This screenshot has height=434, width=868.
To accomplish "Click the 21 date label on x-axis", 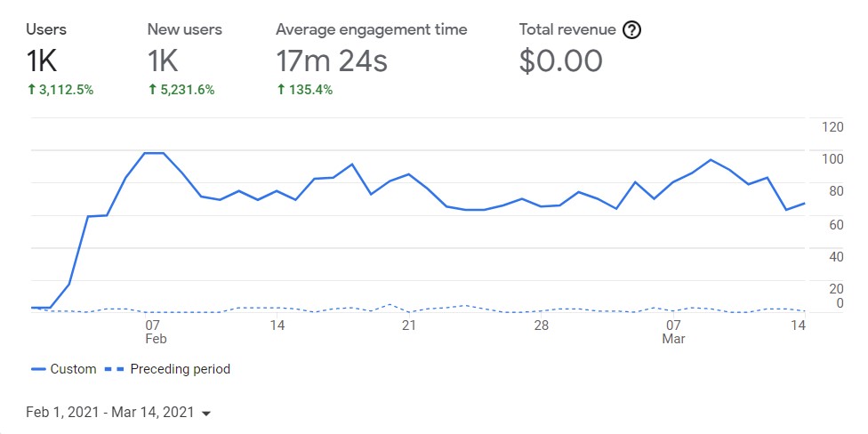I will pyautogui.click(x=410, y=325).
